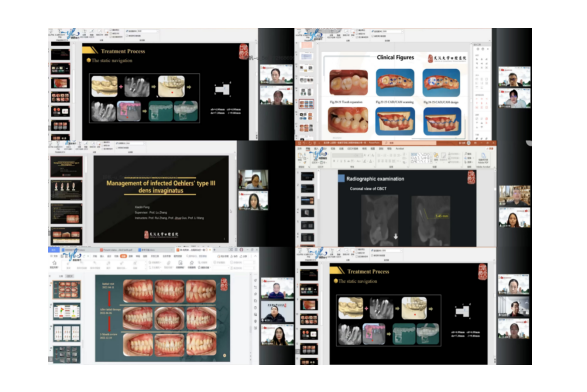
Task: Click the Paste icon in PowerPoint ribbon
Action: click(300, 156)
